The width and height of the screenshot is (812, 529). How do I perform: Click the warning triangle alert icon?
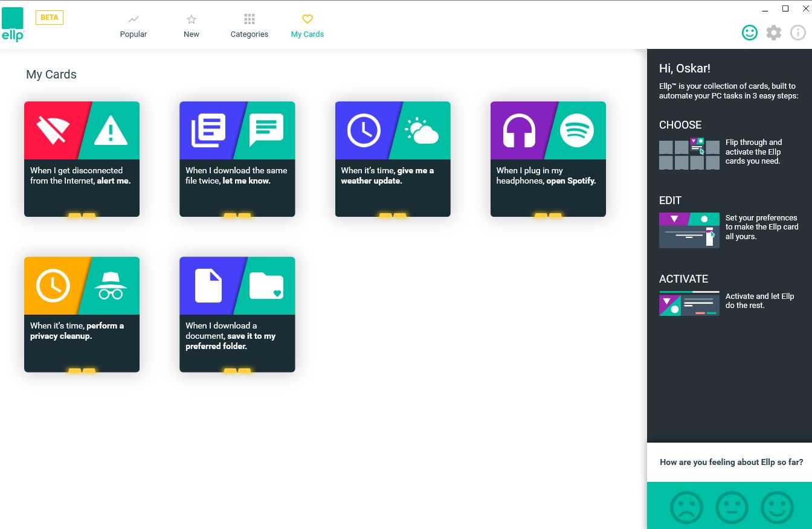point(111,130)
